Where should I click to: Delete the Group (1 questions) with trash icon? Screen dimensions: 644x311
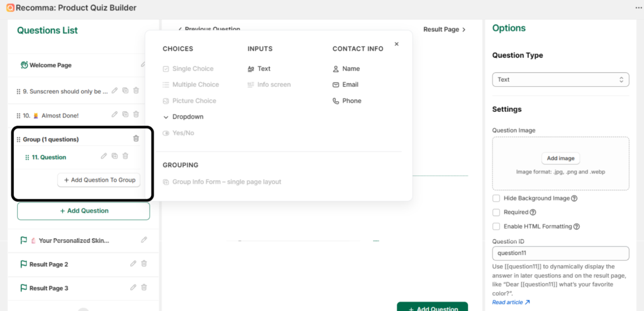click(136, 139)
